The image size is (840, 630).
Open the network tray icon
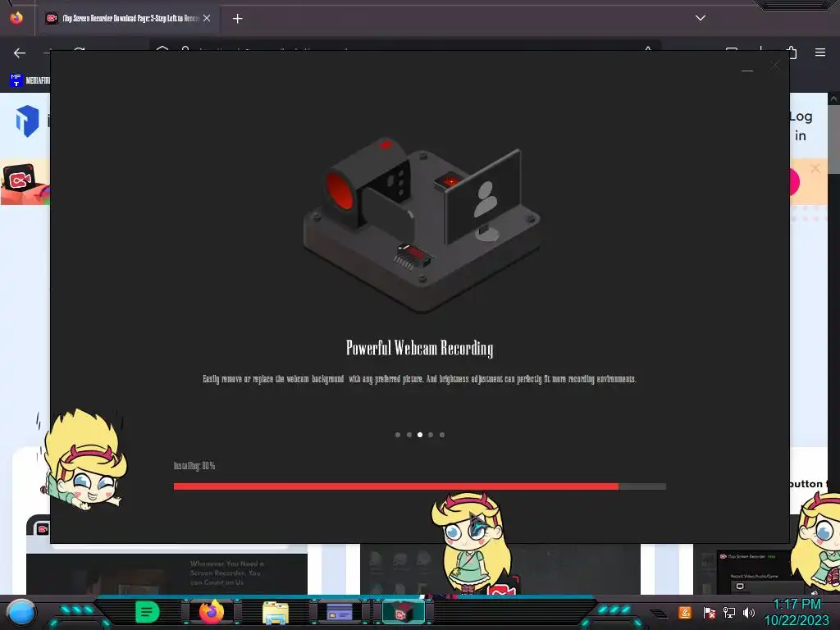tap(729, 612)
